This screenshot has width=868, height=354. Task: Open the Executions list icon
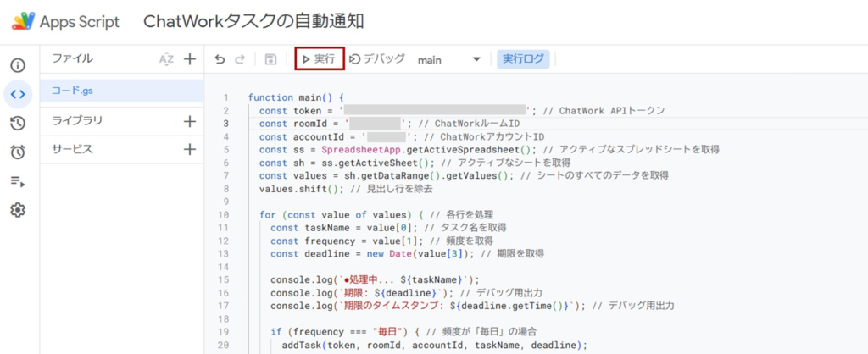click(x=18, y=181)
